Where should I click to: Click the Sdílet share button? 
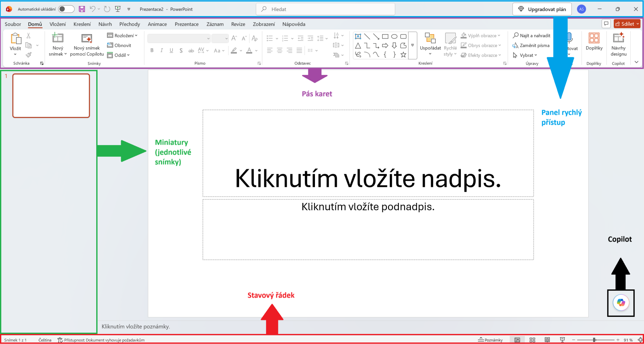click(627, 24)
